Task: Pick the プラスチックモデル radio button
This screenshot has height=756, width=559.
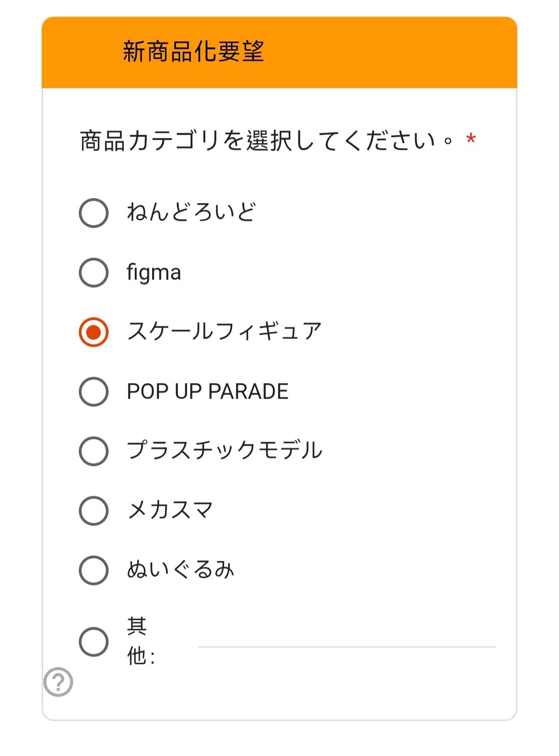Action: (93, 451)
